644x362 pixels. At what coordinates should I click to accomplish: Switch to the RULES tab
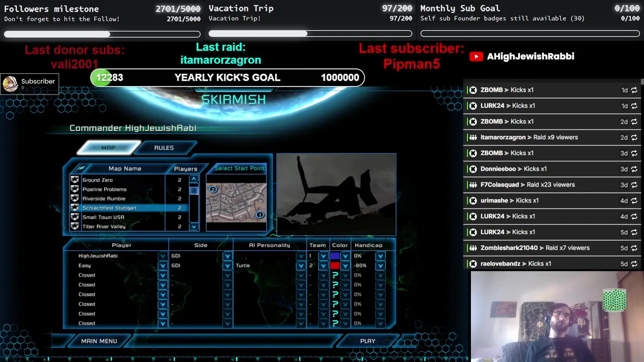tap(164, 148)
